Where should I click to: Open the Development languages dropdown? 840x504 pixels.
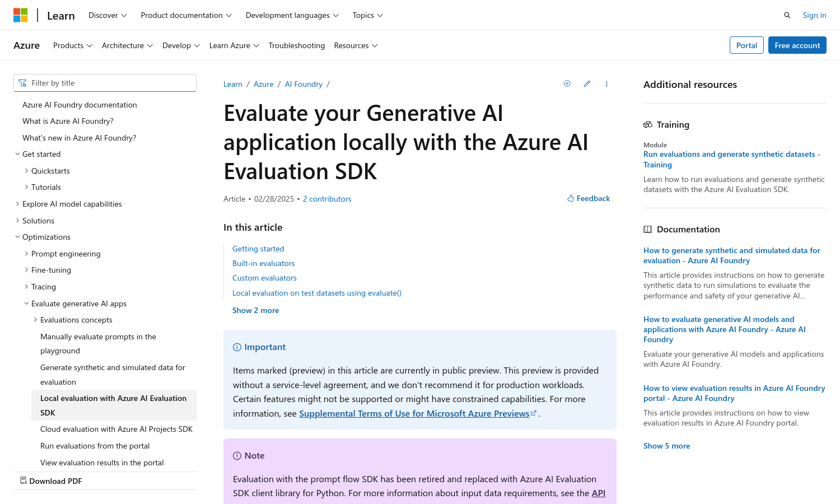tap(292, 15)
